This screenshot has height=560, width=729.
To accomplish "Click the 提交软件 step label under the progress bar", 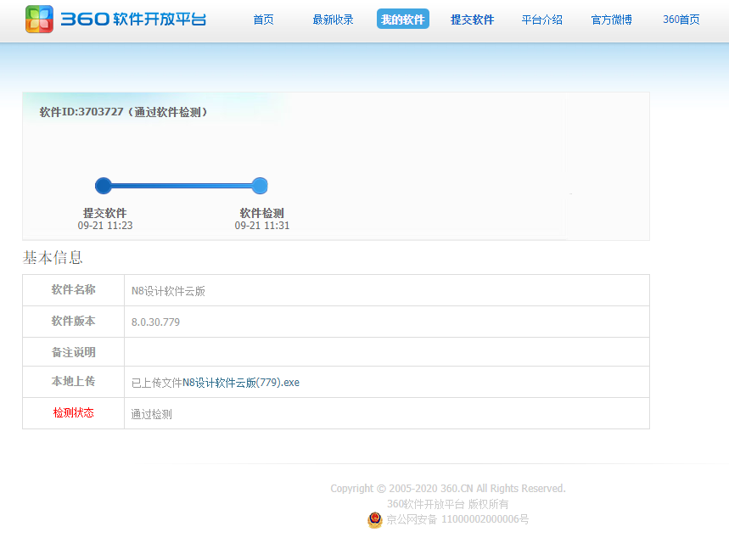I will pos(105,213).
